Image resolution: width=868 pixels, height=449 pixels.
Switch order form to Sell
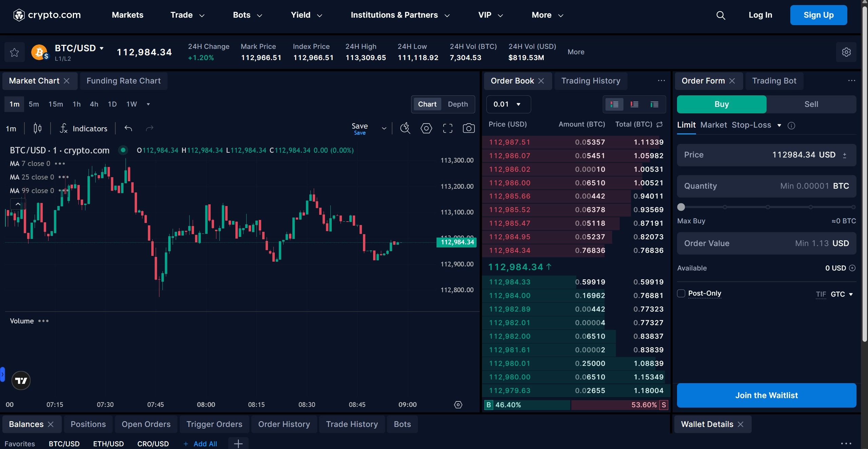(811, 104)
